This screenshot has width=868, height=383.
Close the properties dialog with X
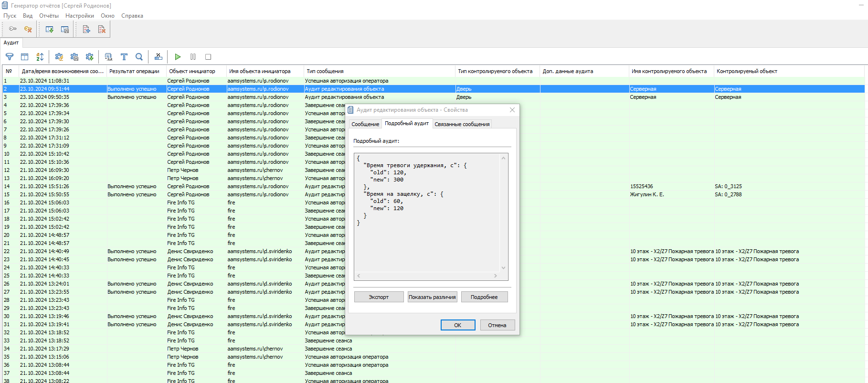512,110
